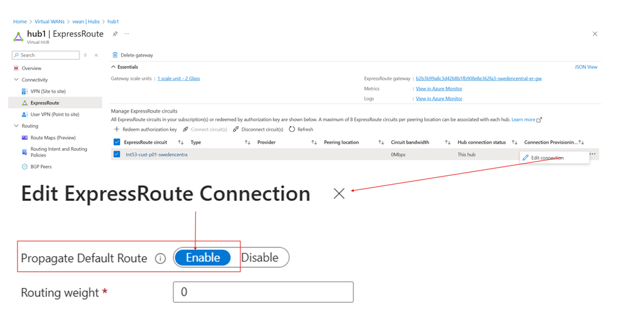
Task: Close the Edit ExpressRoute Connection panel
Action: (339, 193)
